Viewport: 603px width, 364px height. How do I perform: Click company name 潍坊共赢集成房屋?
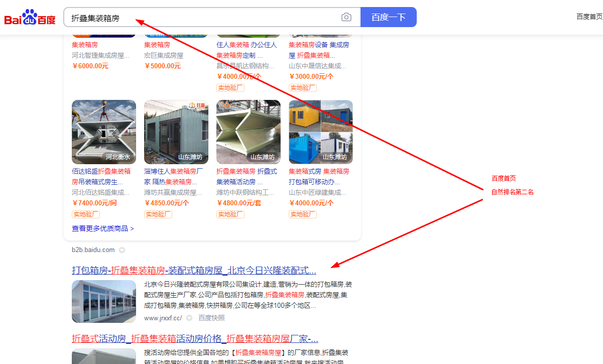click(x=173, y=192)
